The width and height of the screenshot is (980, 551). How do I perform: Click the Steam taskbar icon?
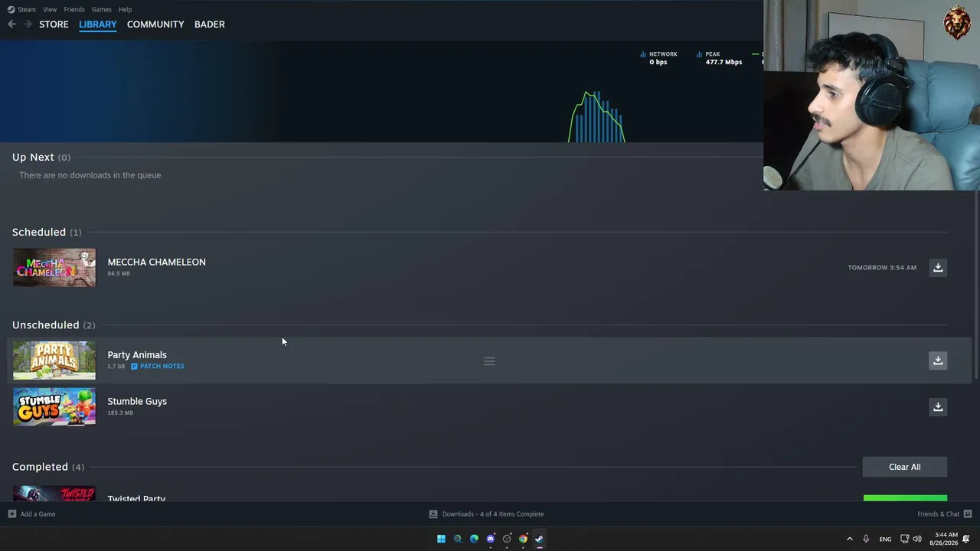[x=540, y=539]
